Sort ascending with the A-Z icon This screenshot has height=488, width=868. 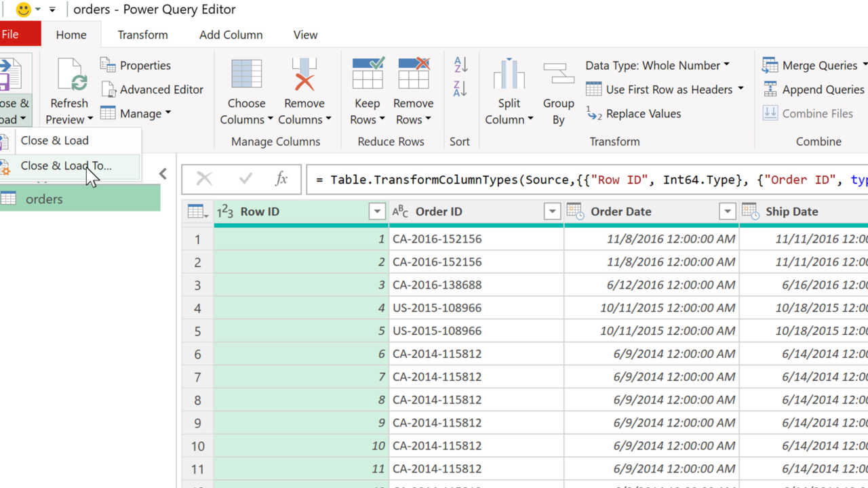460,65
